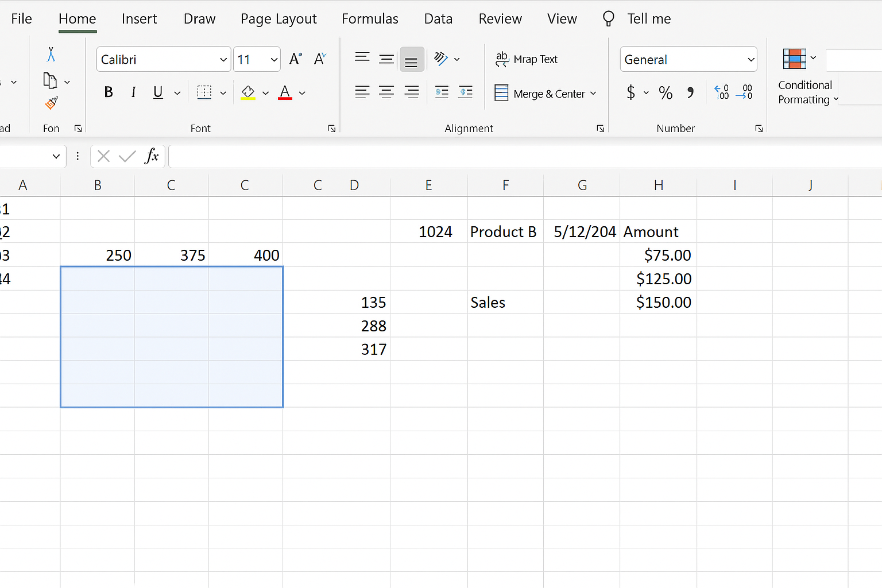This screenshot has width=882, height=588.
Task: Select Top Align icon
Action: coord(362,57)
